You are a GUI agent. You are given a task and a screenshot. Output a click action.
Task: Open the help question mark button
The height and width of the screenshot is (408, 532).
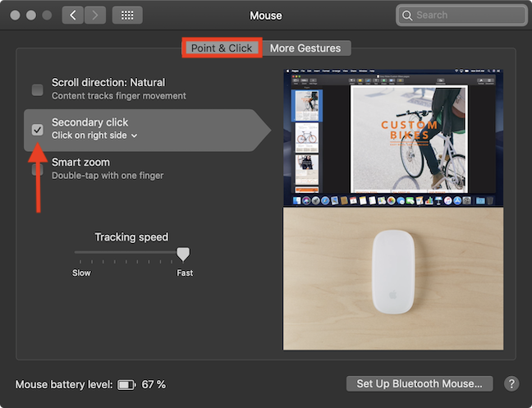coord(511,383)
